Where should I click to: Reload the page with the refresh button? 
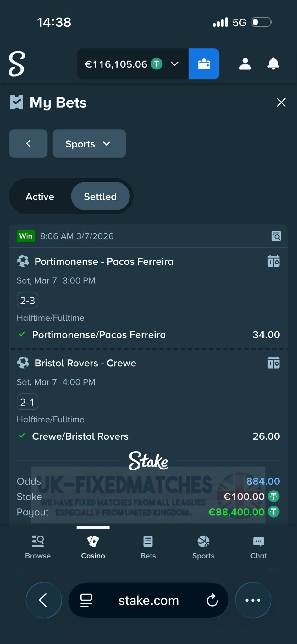click(x=213, y=600)
